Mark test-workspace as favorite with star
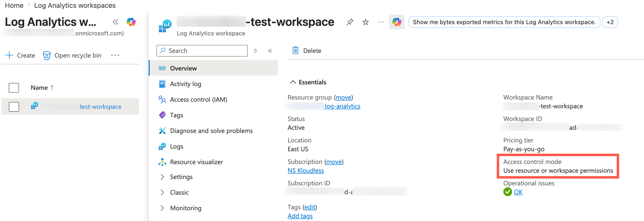This screenshot has width=644, height=221. point(366,22)
